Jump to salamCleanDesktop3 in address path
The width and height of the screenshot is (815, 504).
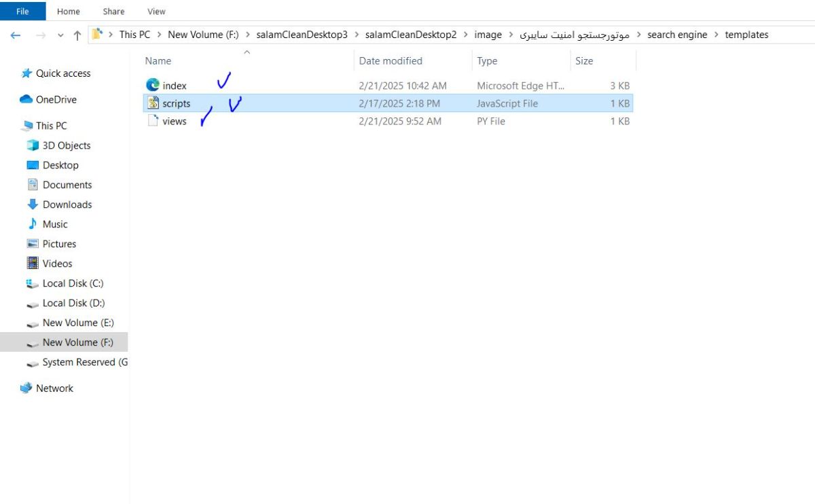click(302, 35)
